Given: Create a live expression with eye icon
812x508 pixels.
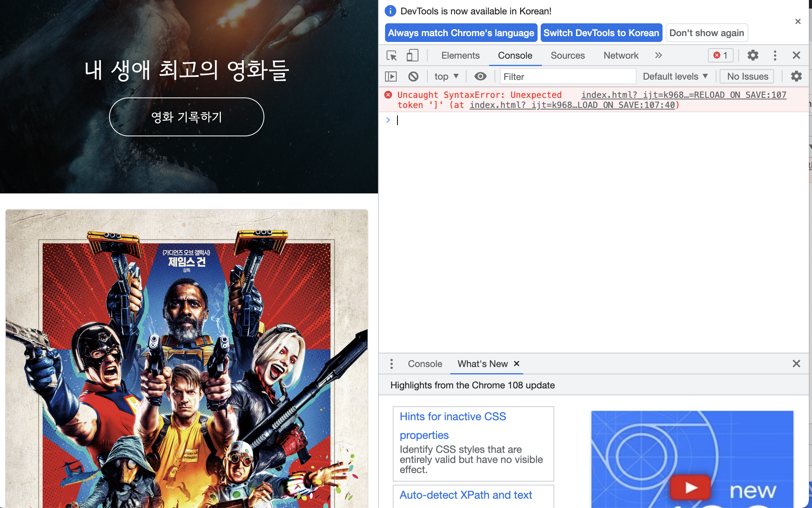Looking at the screenshot, I should pos(480,77).
